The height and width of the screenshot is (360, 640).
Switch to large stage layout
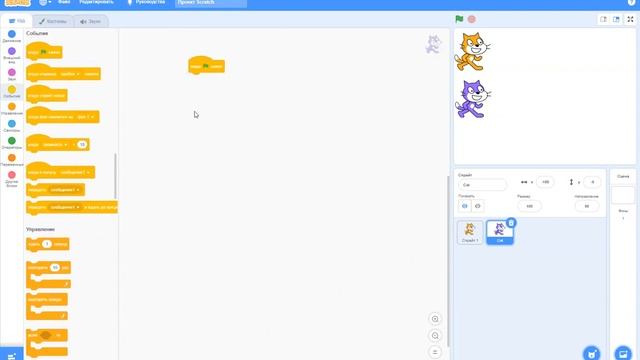616,19
